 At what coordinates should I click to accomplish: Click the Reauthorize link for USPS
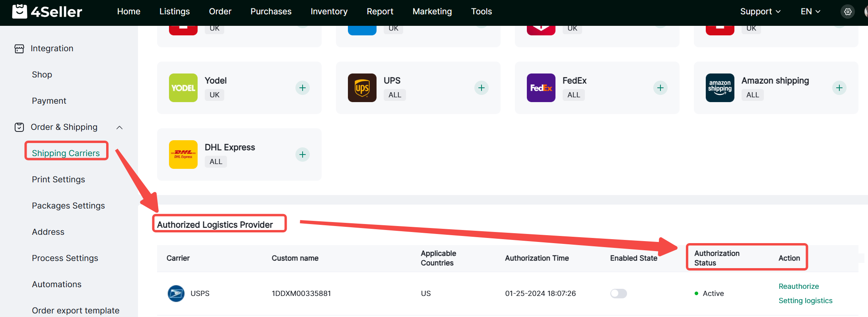tap(798, 286)
